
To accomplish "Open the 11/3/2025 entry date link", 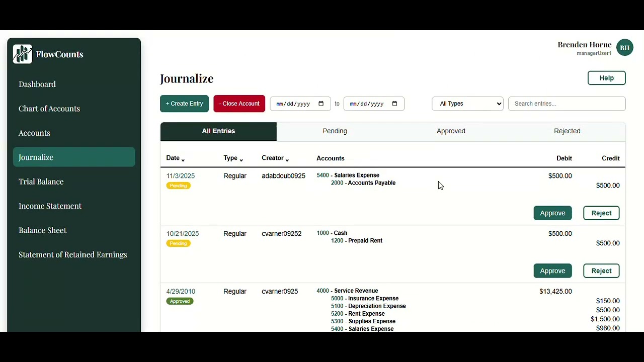I will coord(181,176).
